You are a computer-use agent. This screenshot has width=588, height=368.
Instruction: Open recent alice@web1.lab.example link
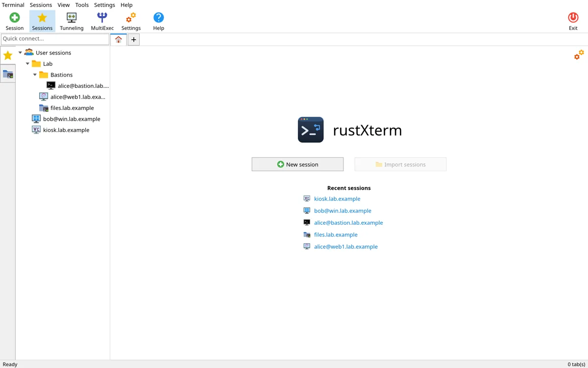[x=346, y=247]
